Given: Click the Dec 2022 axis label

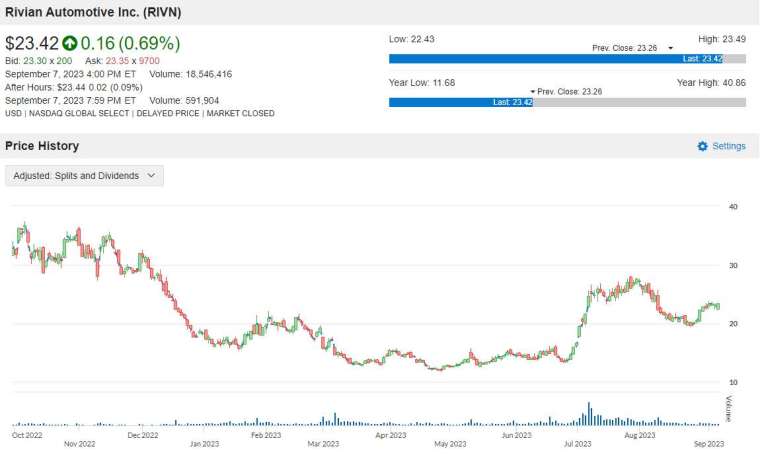Looking at the screenshot, I should (143, 435).
